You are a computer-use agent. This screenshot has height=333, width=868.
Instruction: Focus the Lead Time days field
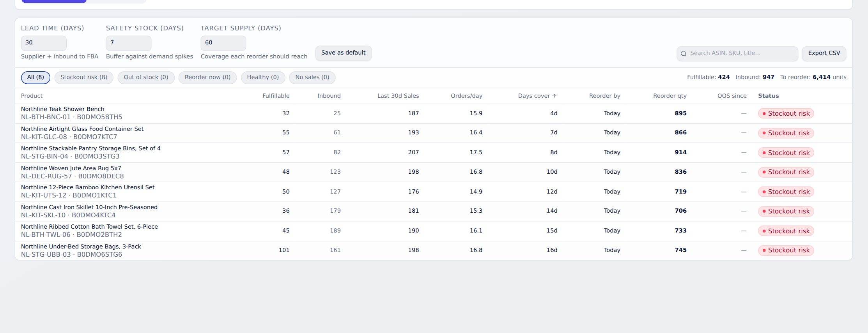[44, 43]
